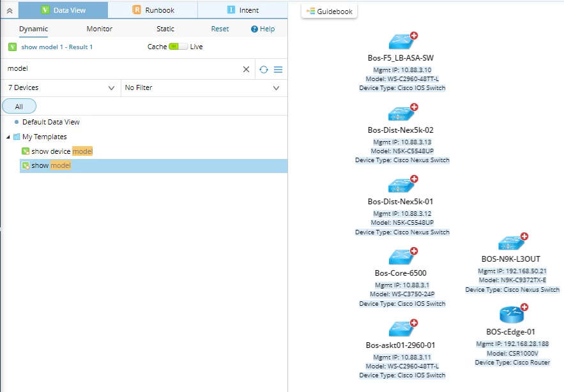Clear the search text with X

point(246,69)
